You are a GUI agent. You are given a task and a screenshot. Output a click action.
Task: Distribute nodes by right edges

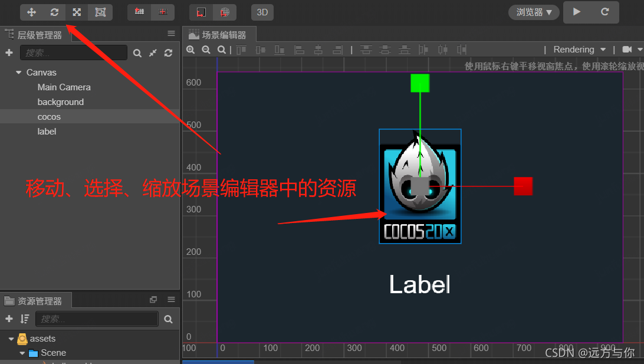[x=462, y=50]
